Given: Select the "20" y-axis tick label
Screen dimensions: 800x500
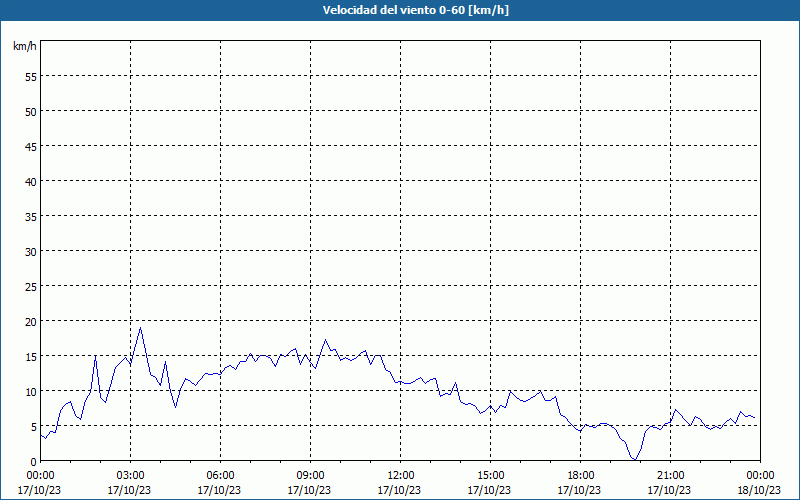Looking at the screenshot, I should (x=31, y=321).
